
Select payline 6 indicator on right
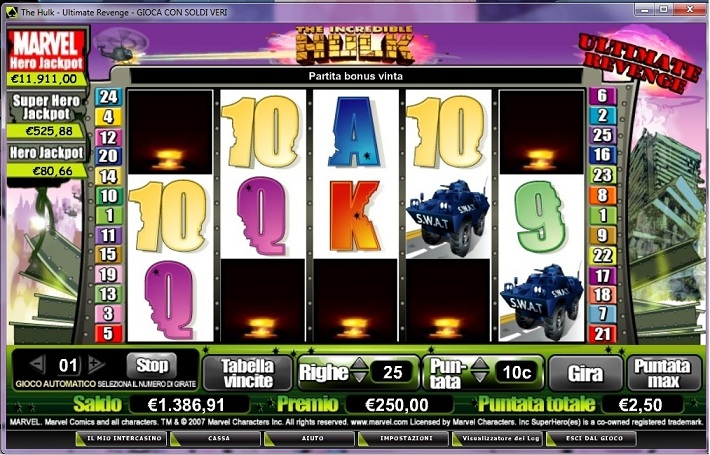click(x=602, y=96)
